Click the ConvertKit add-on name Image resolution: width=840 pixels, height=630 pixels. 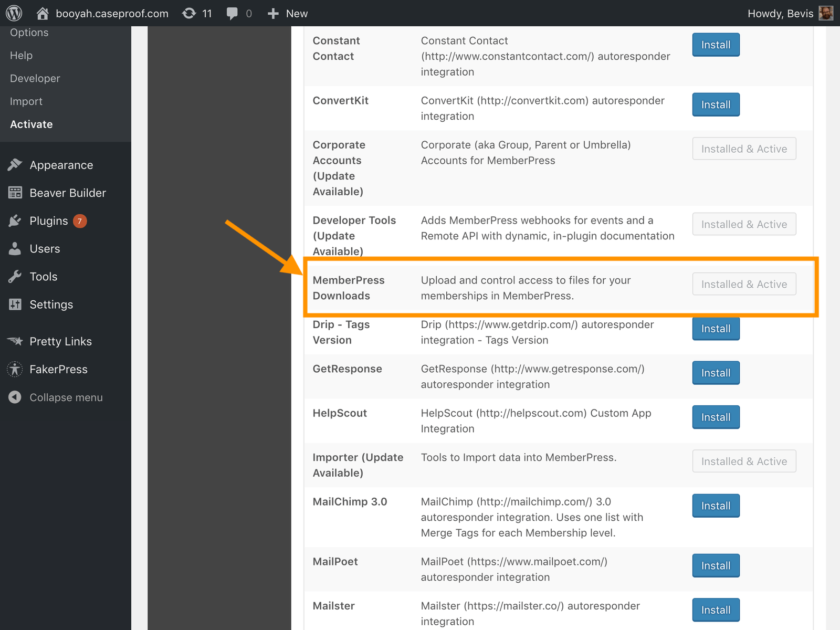pyautogui.click(x=341, y=101)
